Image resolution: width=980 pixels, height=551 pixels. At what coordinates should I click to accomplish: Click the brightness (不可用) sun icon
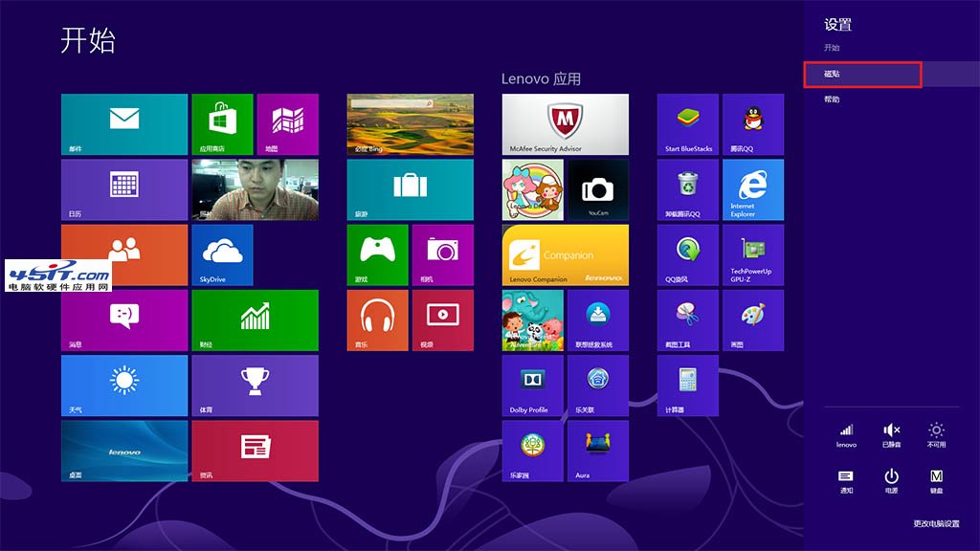click(936, 434)
